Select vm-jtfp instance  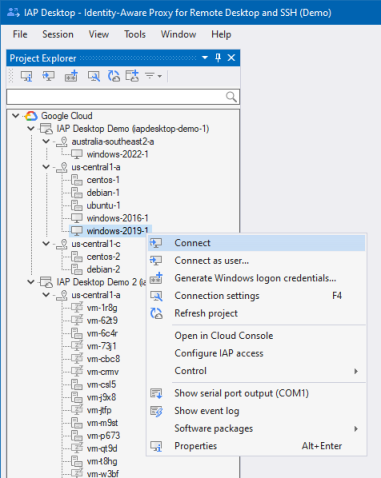point(99,410)
